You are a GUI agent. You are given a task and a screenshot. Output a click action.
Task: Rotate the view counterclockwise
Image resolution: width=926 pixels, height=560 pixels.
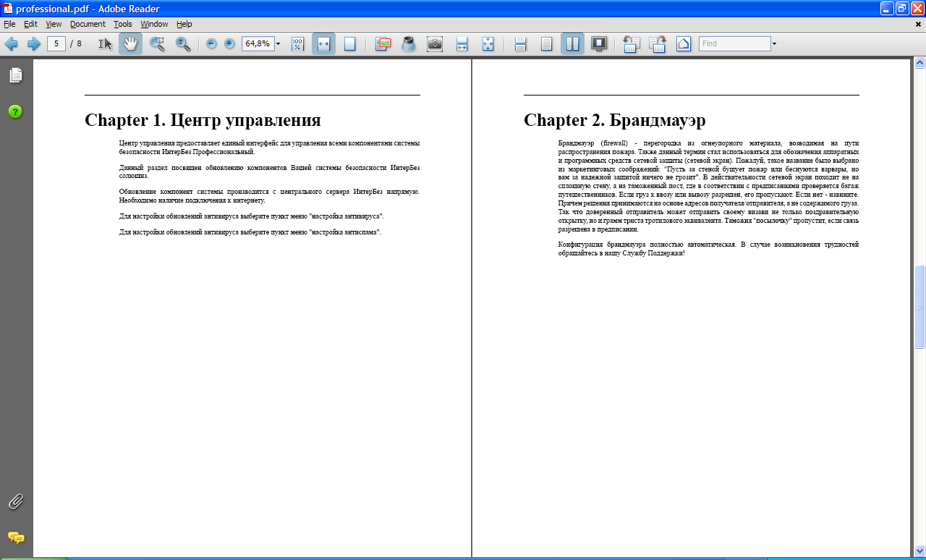click(631, 44)
